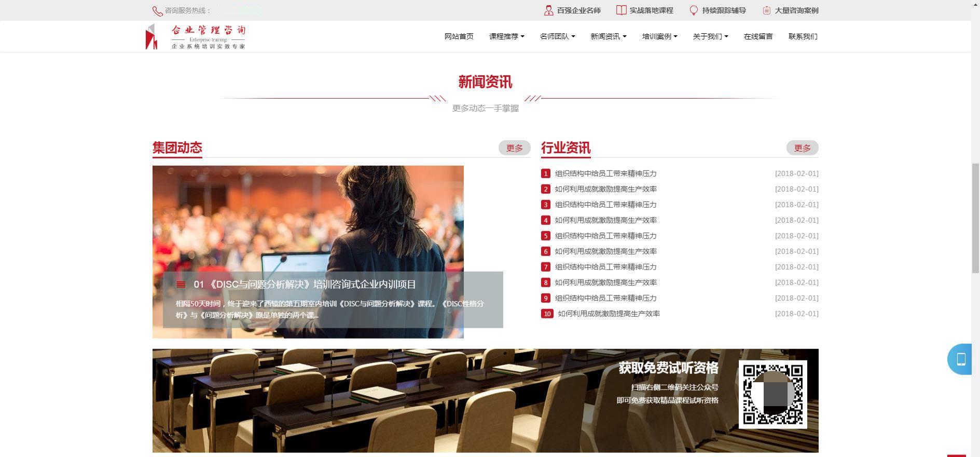Click 更多 button next to 集团动态
The image size is (980, 457).
pyautogui.click(x=514, y=148)
